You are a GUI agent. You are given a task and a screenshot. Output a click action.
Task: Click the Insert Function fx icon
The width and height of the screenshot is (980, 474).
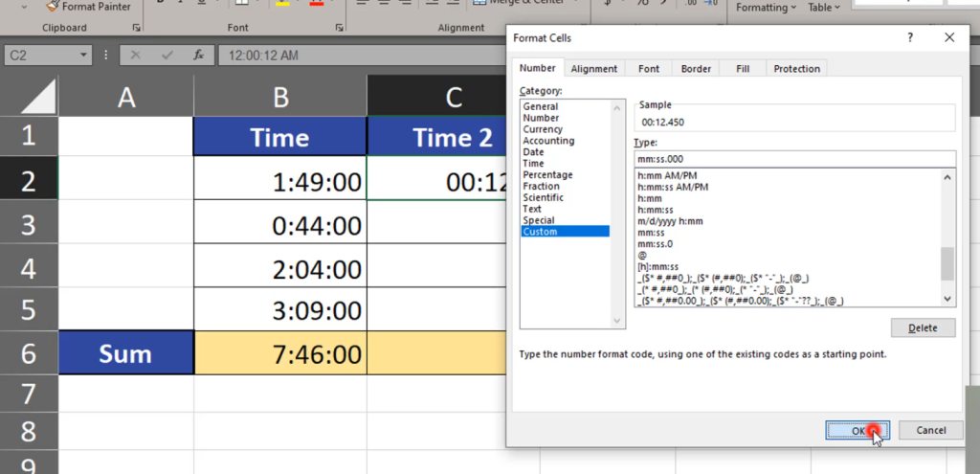(x=198, y=56)
